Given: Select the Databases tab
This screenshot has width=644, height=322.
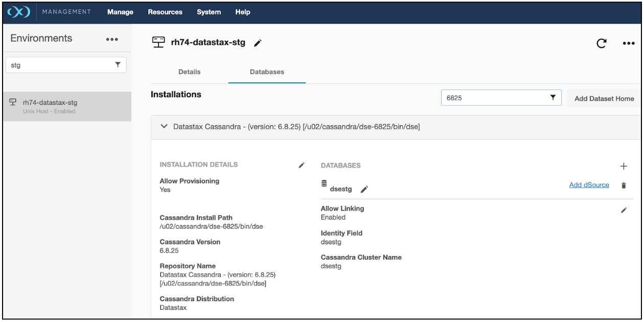Looking at the screenshot, I should click(266, 72).
